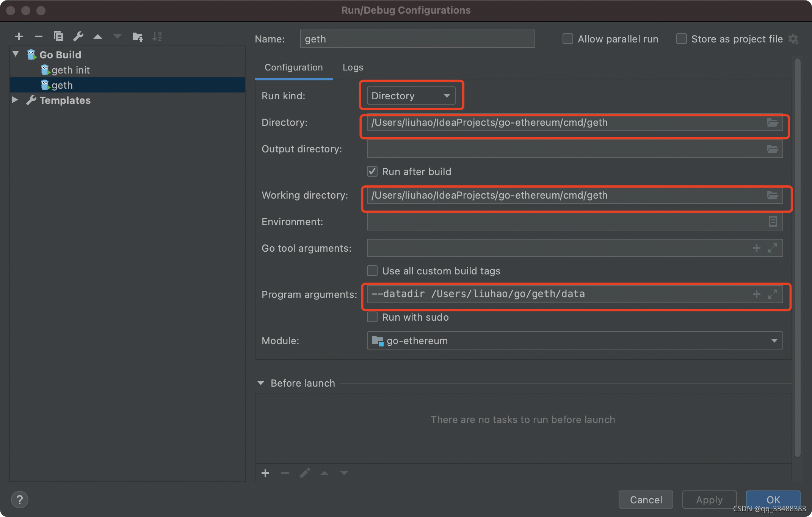Move Before launch task down
812x517 pixels.
344,473
